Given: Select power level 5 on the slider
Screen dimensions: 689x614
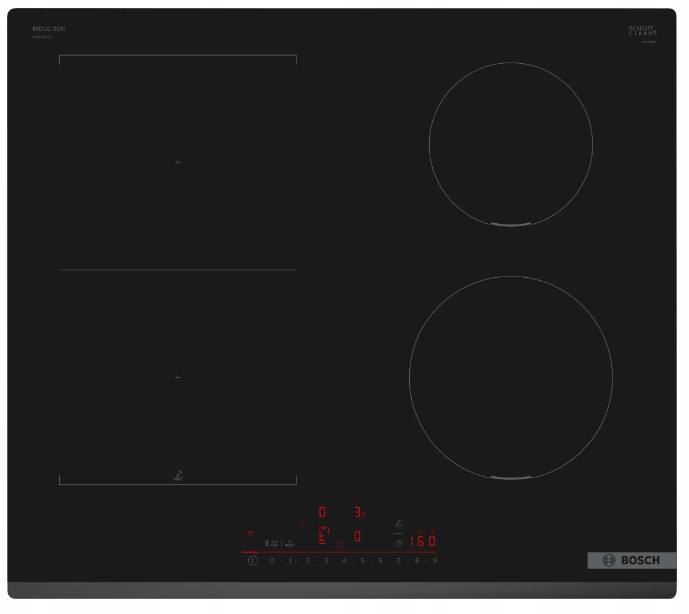Looking at the screenshot, I should [x=362, y=560].
